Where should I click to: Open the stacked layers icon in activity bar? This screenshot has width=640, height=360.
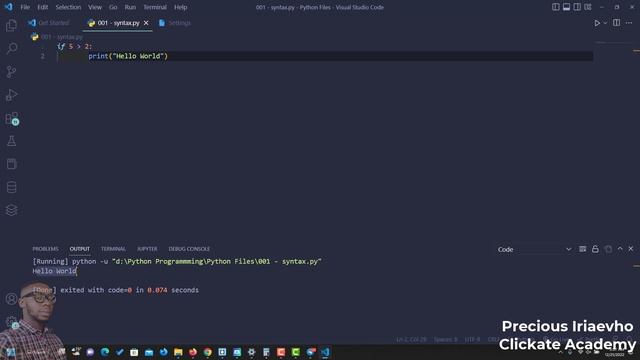click(11, 210)
